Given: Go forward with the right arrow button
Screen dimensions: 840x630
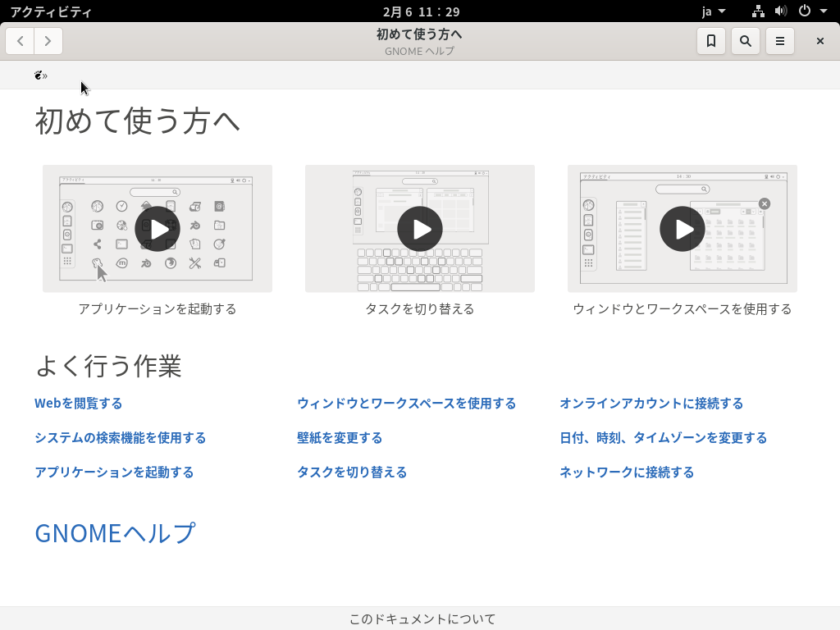Looking at the screenshot, I should click(x=48, y=41).
